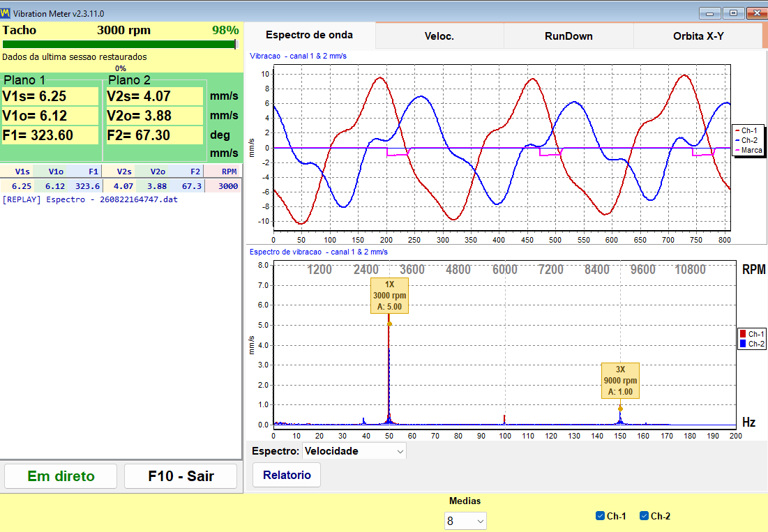768x532 pixels.
Task: Click the V2s= 4.07 value field
Action: click(x=154, y=96)
